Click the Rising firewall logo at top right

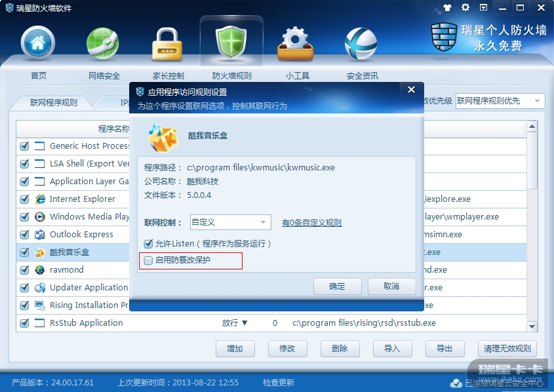(444, 36)
